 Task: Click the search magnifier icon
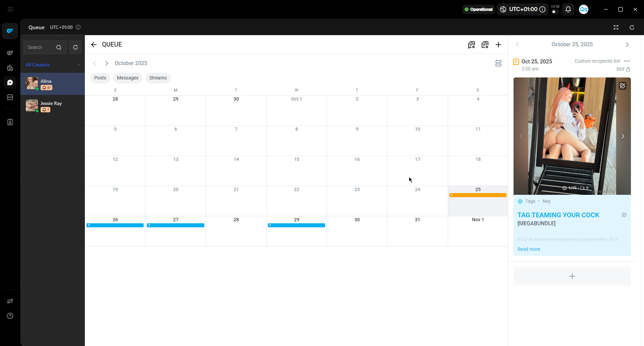pos(59,47)
